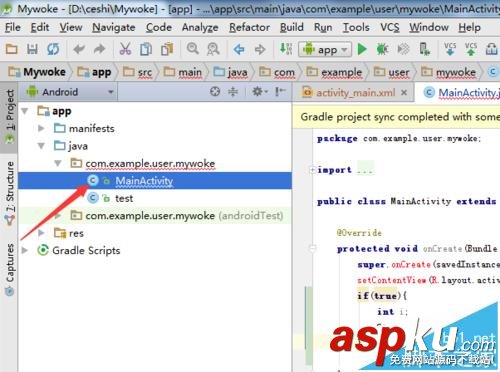Collapse the java folder

click(x=41, y=146)
